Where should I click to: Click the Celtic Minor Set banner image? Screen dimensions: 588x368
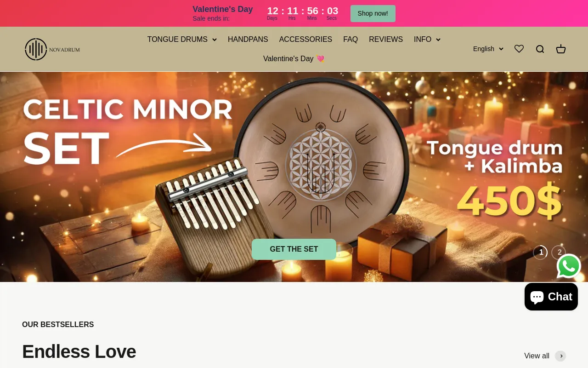coord(294,177)
